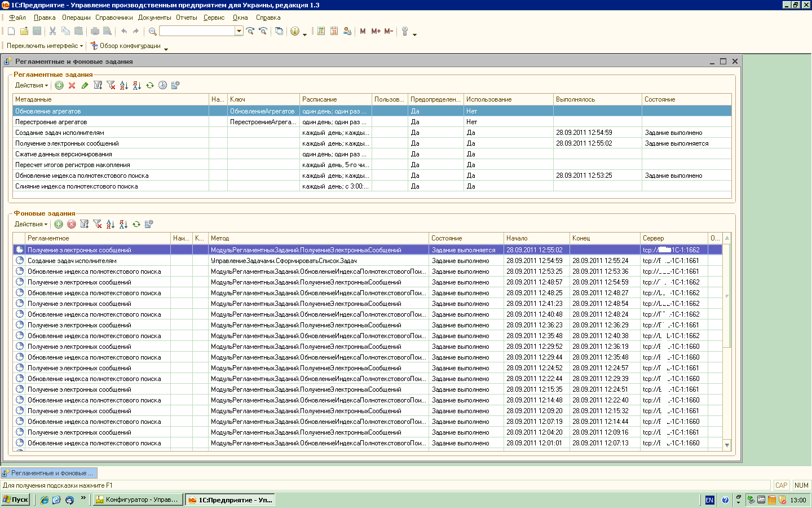The image size is (812, 508).
Task: Sort scheduled jobs descending Я-А
Action: click(x=137, y=85)
